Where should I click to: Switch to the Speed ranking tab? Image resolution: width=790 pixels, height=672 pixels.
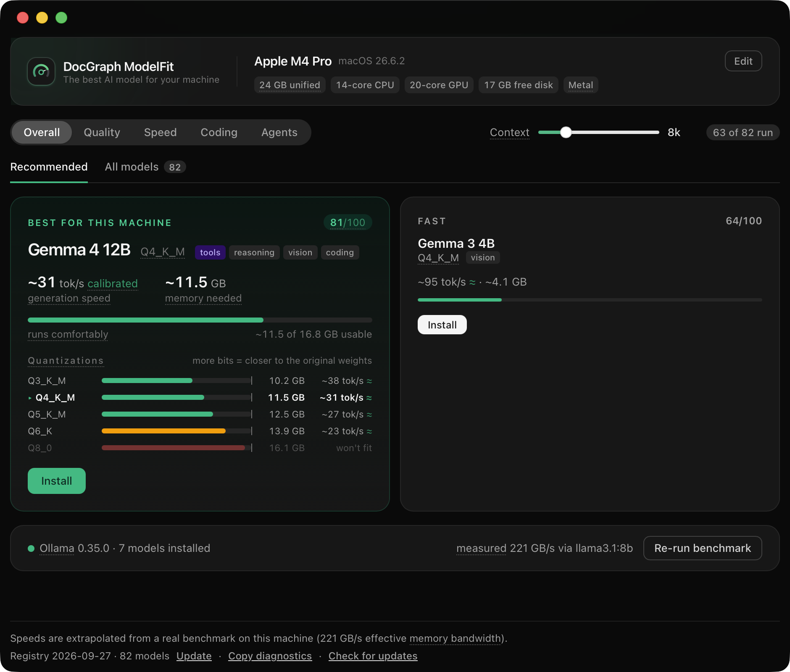(161, 132)
